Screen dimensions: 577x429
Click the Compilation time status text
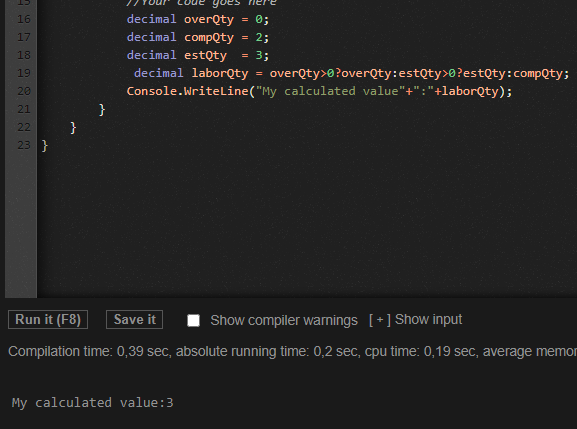293,351
